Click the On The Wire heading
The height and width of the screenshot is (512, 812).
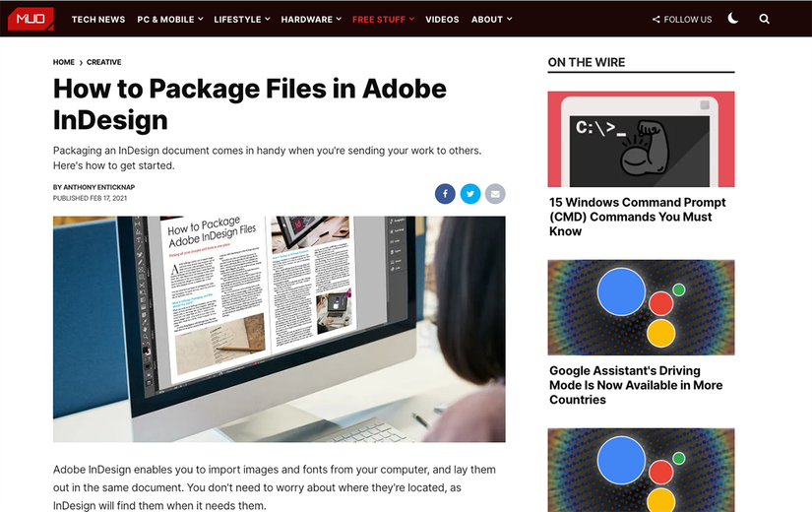pyautogui.click(x=587, y=62)
